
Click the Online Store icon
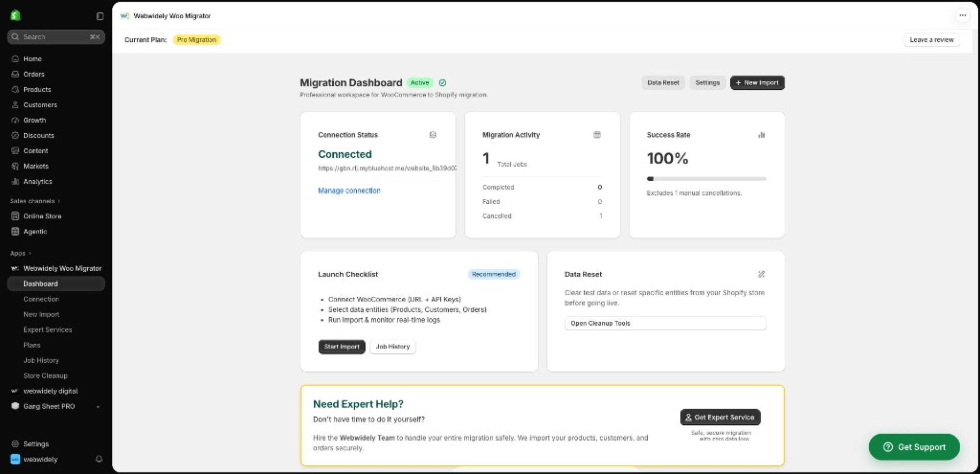coord(15,216)
